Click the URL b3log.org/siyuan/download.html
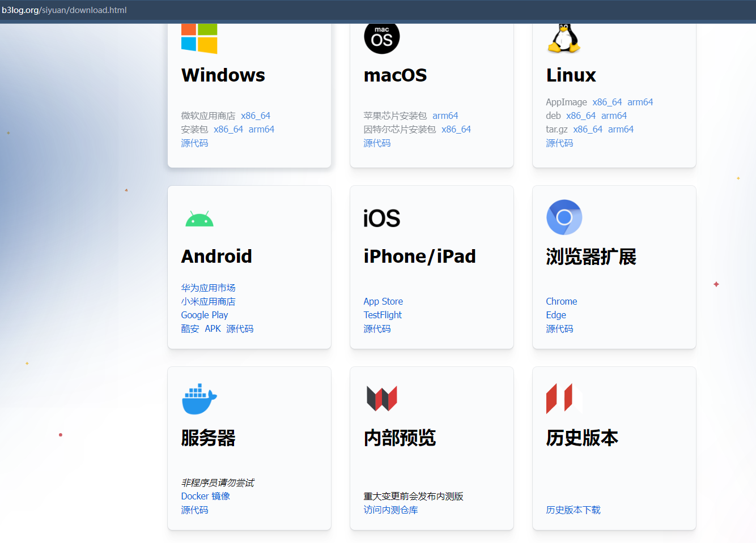 64,10
